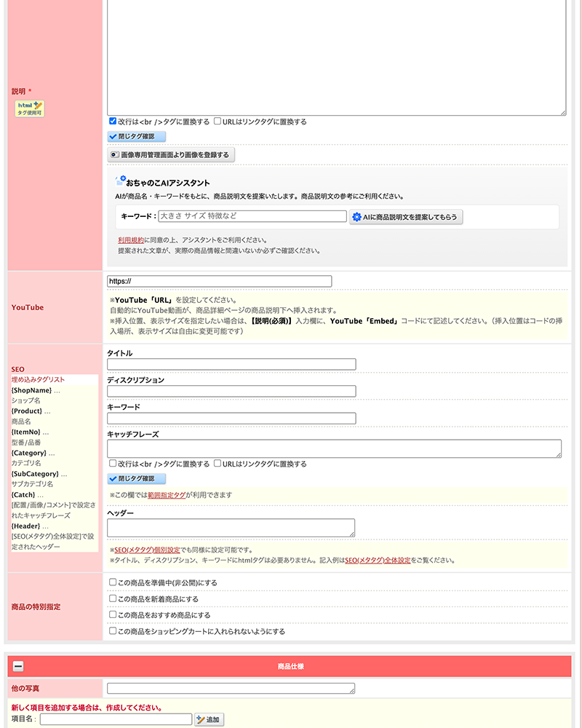Check 改行は<br />タグに置換する under description
The width and height of the screenshot is (582, 728).
tap(113, 121)
